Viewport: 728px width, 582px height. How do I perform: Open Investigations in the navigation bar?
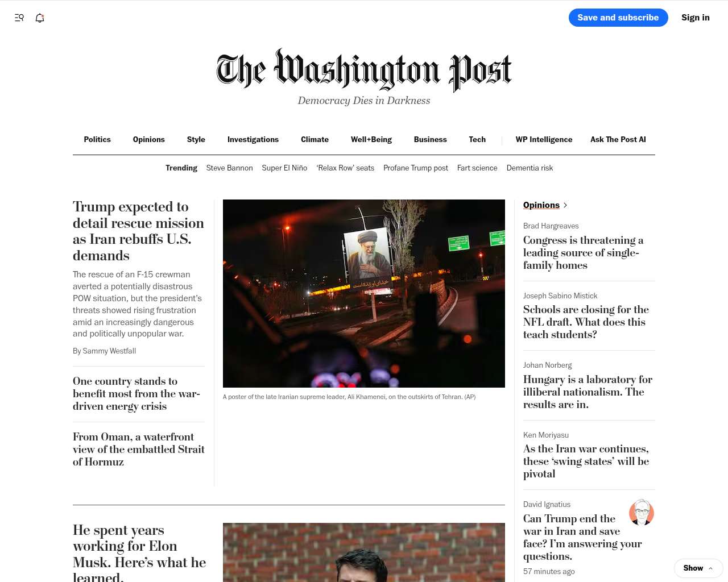[x=253, y=139]
